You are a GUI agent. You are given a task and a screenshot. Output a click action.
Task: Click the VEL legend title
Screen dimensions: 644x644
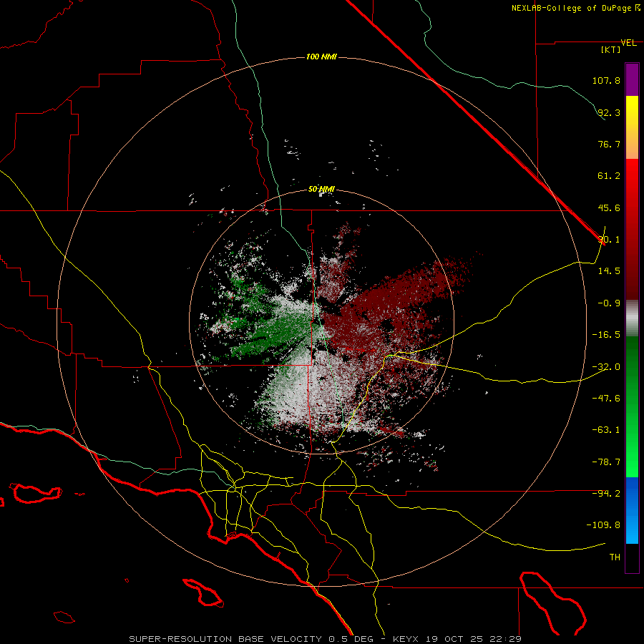(628, 43)
